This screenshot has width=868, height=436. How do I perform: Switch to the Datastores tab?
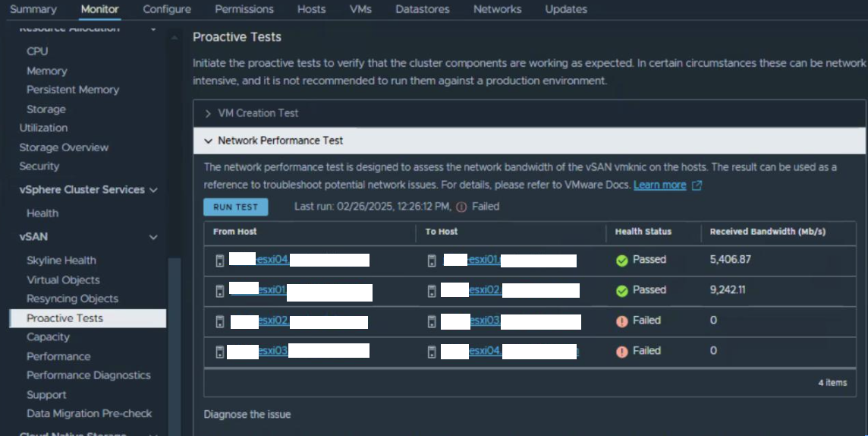pos(423,9)
